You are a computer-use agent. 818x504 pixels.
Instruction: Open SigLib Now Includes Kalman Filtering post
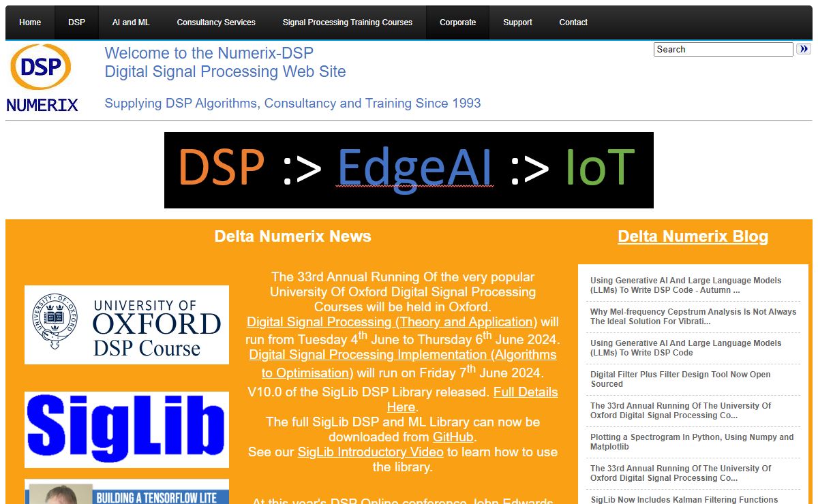point(684,500)
